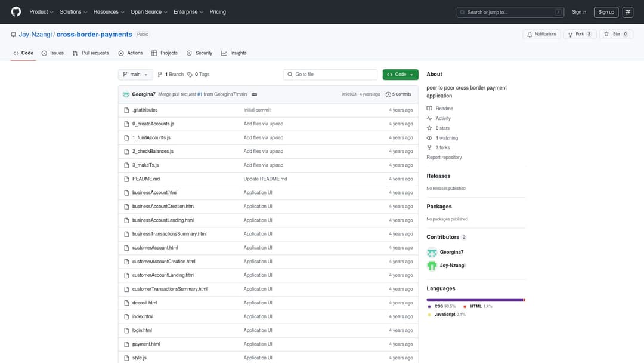Expand commit message ellipsis icon
The height and width of the screenshot is (363, 644).
(254, 94)
